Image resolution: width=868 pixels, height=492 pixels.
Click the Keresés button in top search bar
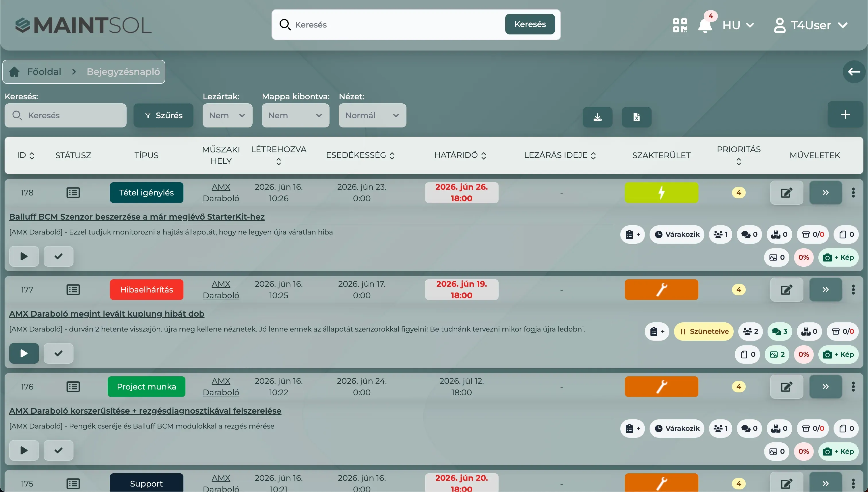(530, 24)
